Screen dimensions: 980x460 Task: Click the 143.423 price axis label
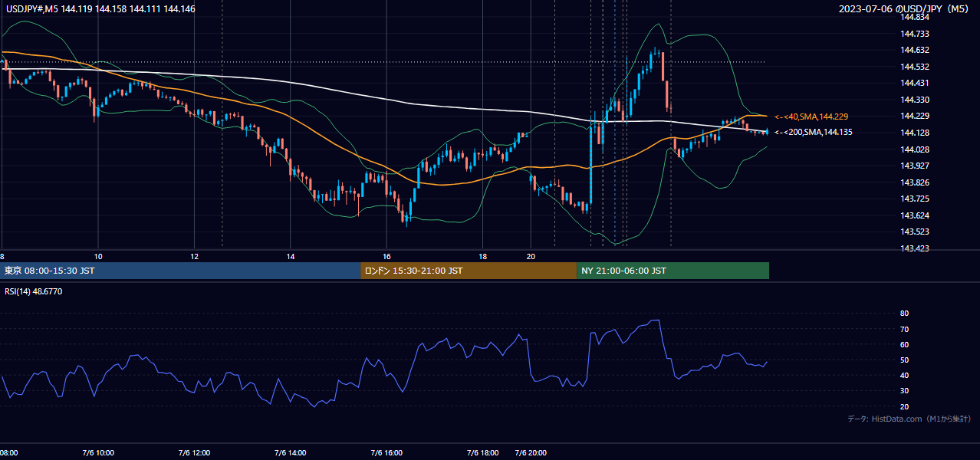[916, 248]
